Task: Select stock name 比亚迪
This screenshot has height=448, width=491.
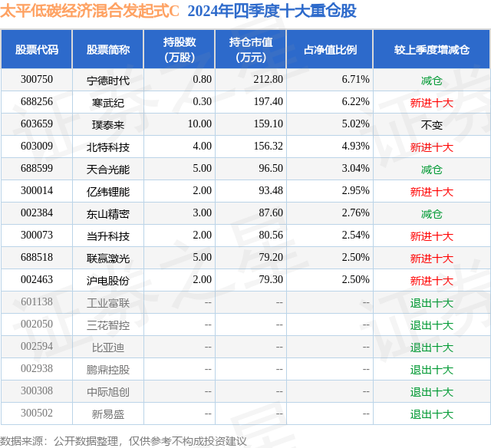Action: (x=108, y=348)
